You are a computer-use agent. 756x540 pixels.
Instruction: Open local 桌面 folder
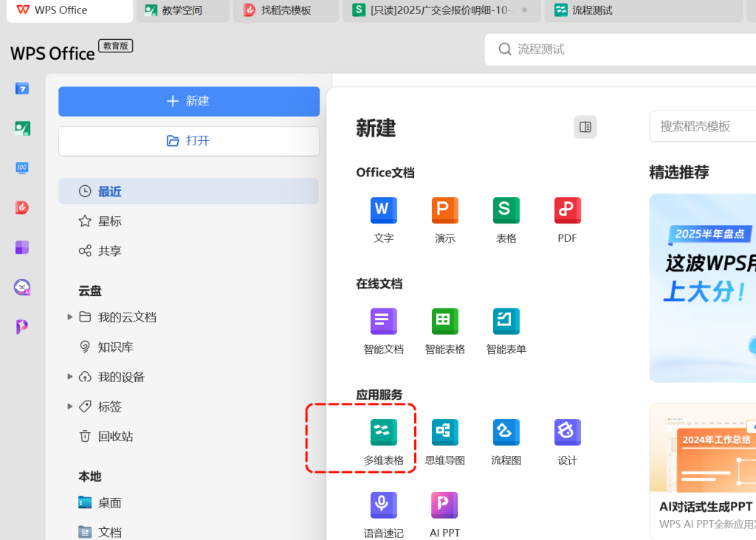188,503
